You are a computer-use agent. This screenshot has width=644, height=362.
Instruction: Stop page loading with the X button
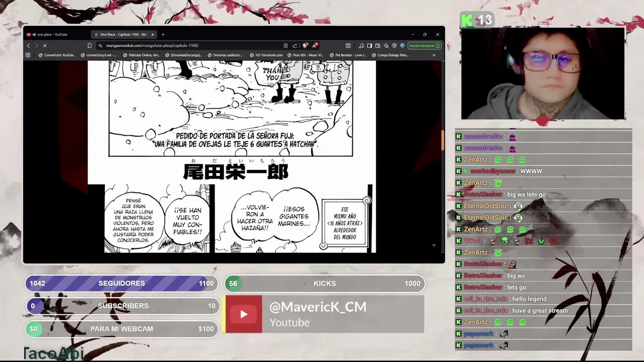point(44,46)
